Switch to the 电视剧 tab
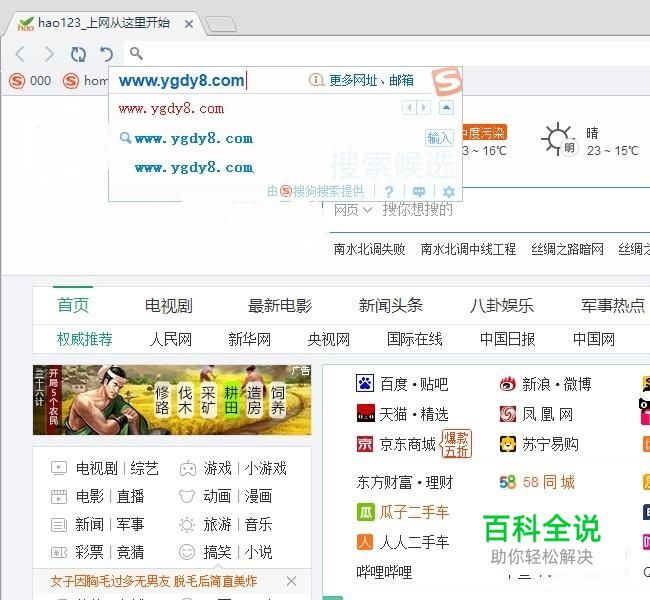This screenshot has height=600, width=650. (169, 306)
